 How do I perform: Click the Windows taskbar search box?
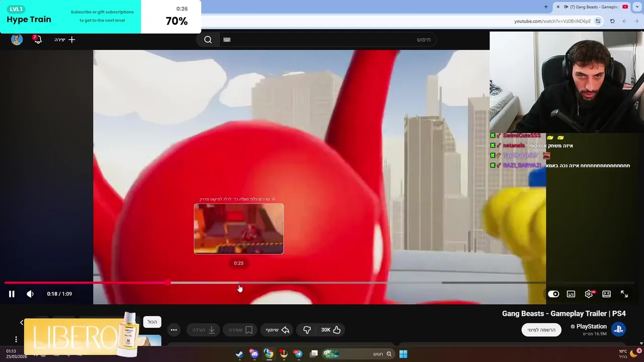359,354
